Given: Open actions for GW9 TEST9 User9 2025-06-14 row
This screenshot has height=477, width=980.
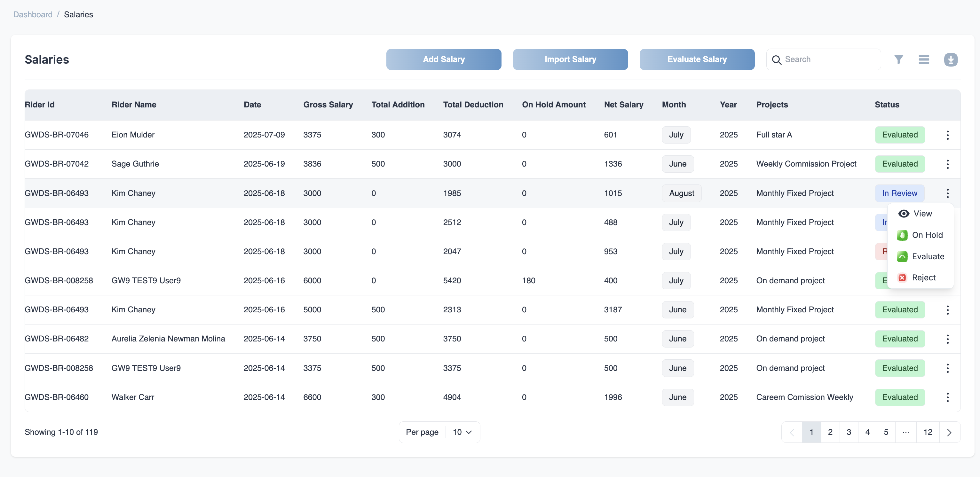Looking at the screenshot, I should tap(947, 368).
